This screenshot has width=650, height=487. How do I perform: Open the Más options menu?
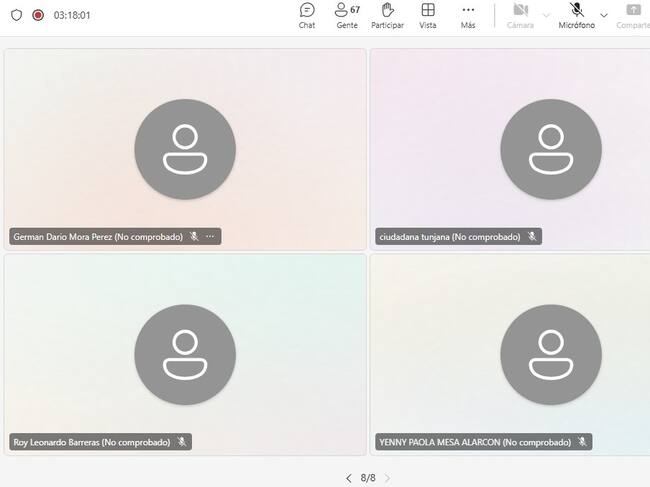[468, 15]
